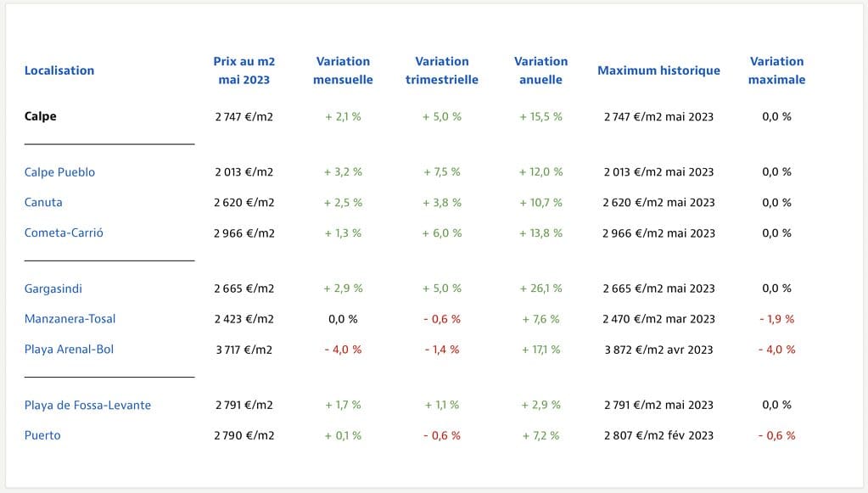Screen dimensions: 868x493
Task: Click the Playa Arenal-Bol link
Action: 69,350
